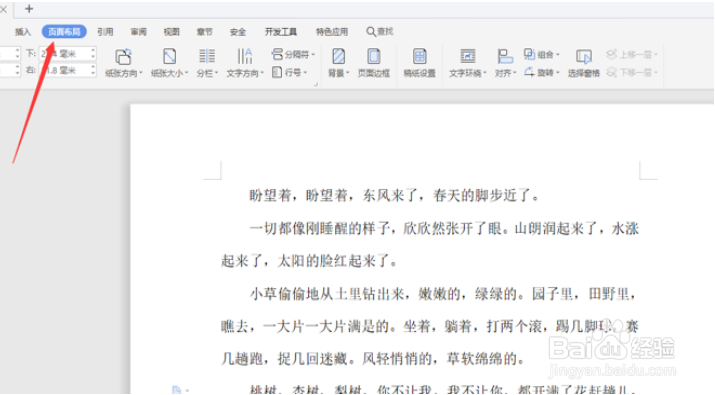Image resolution: width=715 pixels, height=395 pixels.
Task: Open the 纸张大小 paper size tool
Action: (169, 62)
